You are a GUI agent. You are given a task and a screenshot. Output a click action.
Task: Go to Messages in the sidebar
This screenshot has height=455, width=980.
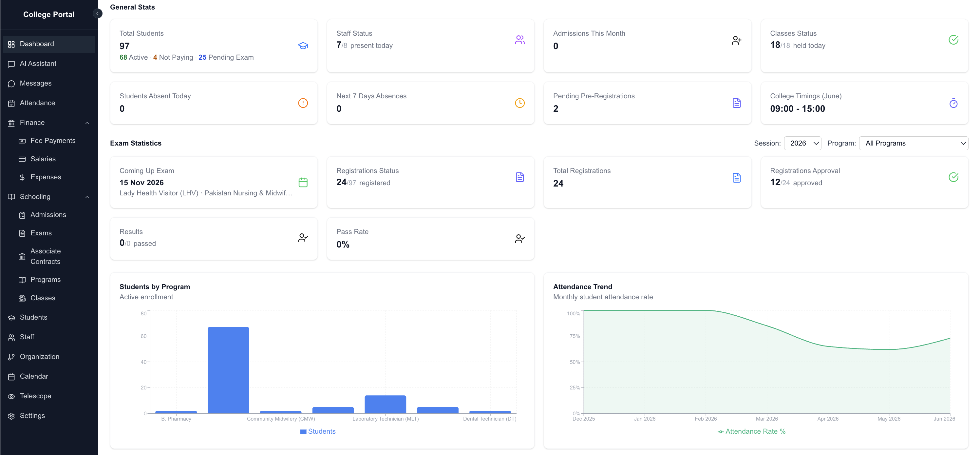click(49, 83)
